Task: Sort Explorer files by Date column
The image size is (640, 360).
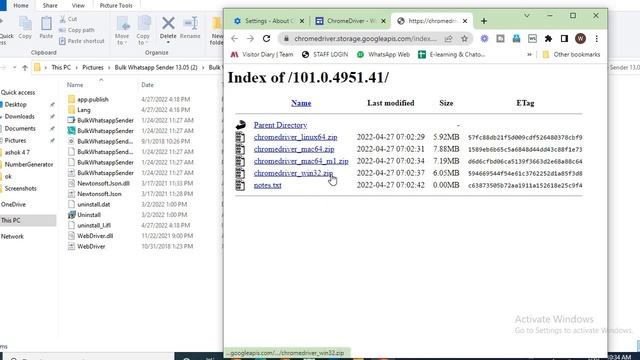Action: pos(147,85)
